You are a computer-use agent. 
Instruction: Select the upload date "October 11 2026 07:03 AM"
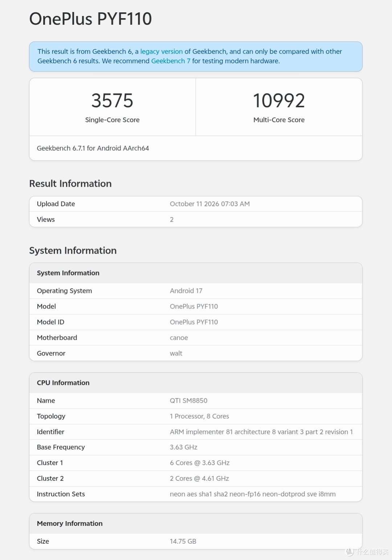[210, 204]
